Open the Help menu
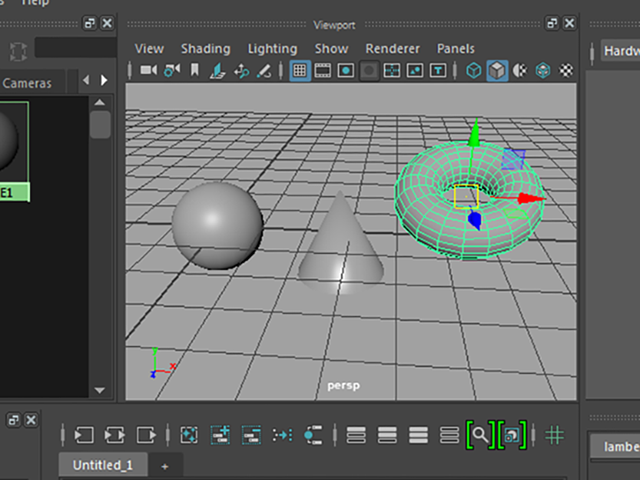Viewport: 640px width, 480px height. coord(35,2)
